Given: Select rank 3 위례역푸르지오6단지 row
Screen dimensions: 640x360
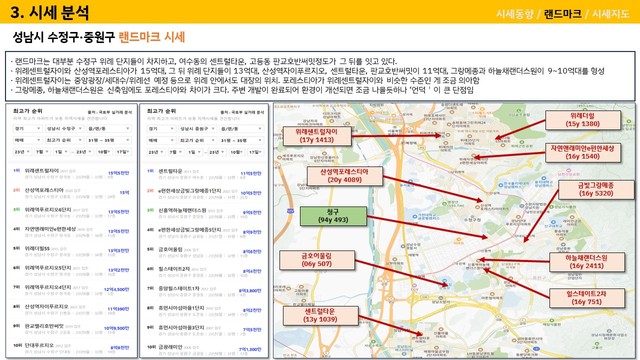Looking at the screenshot, I should point(71,212).
